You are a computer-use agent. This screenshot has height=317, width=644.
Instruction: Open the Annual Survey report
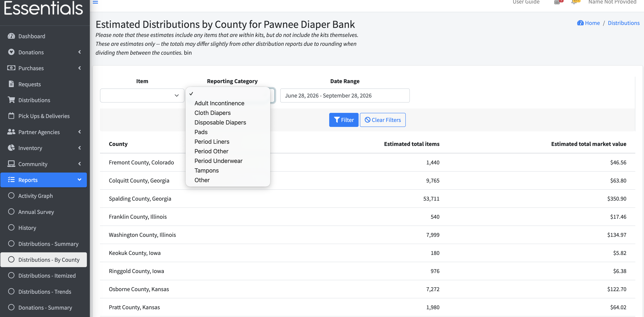pyautogui.click(x=43, y=212)
